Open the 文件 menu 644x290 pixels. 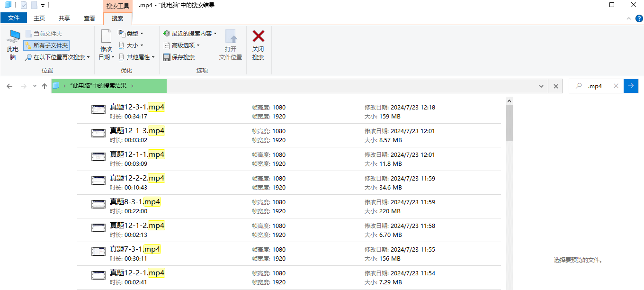coord(14,18)
